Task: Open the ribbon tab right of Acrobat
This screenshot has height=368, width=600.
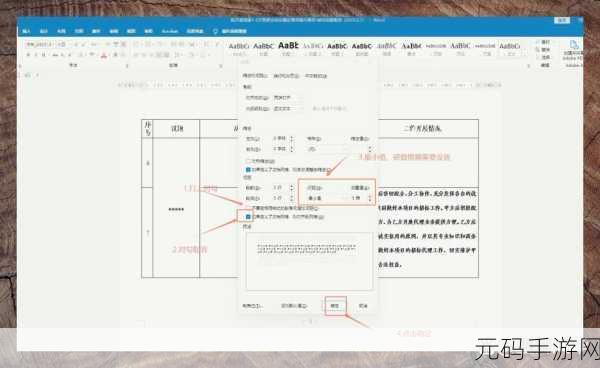Action: (x=195, y=31)
